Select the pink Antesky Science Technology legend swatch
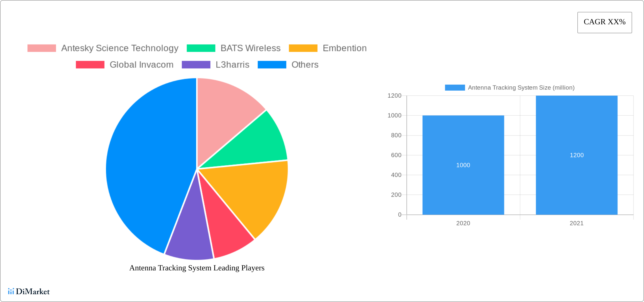 click(x=42, y=48)
